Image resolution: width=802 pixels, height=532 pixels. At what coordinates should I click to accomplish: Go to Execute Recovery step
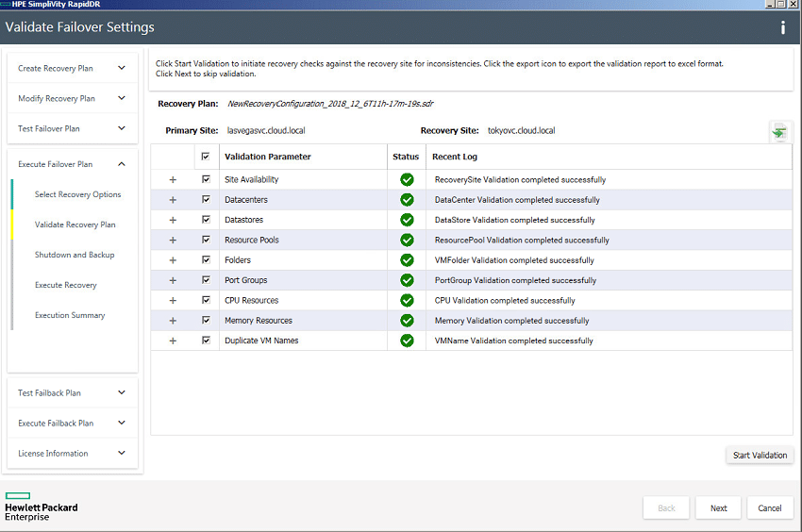click(x=65, y=285)
